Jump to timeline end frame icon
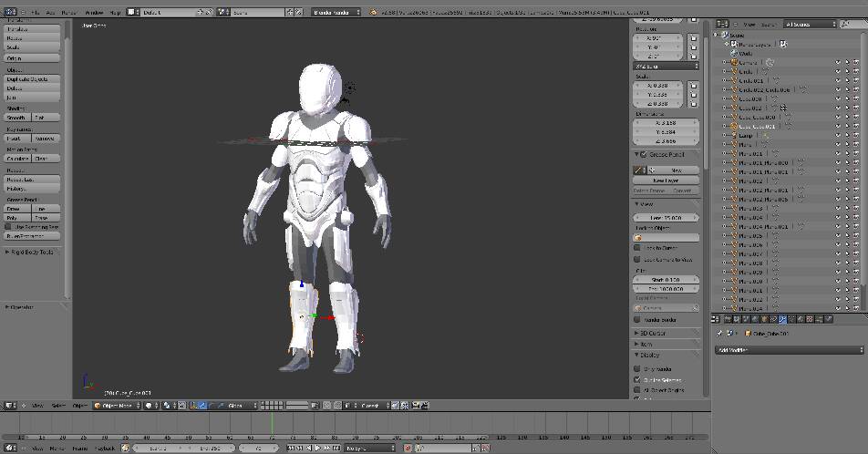 336,448
